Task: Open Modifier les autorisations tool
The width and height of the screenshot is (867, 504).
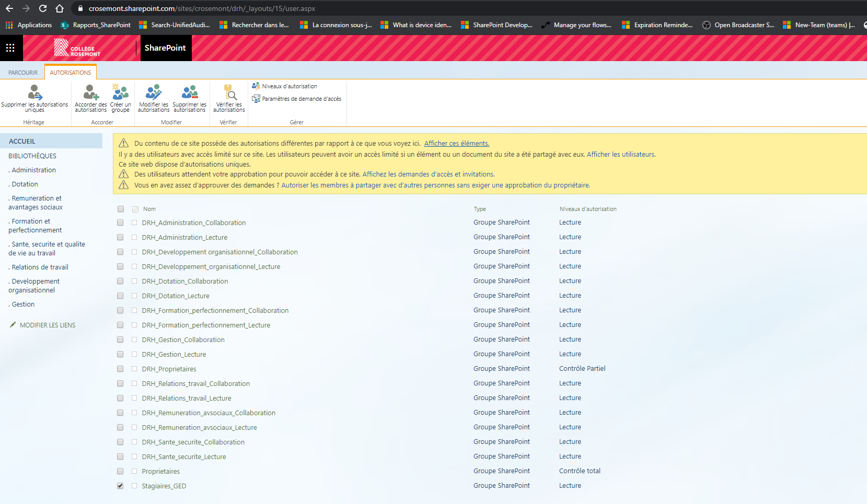Action: pos(154,93)
